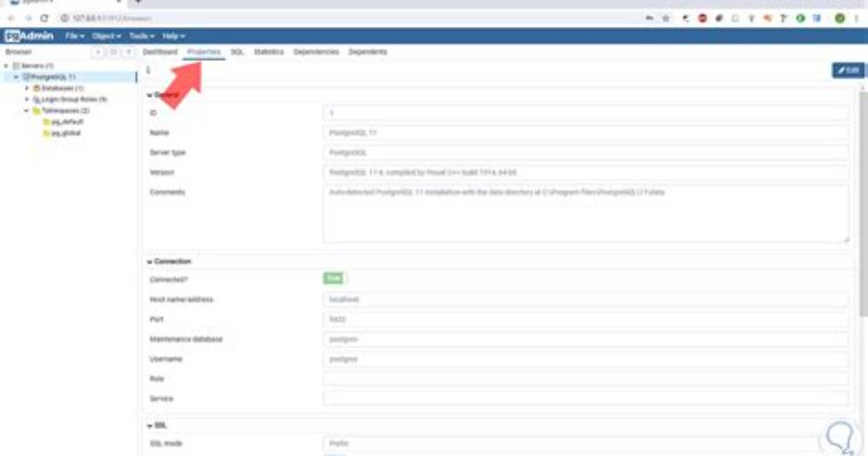This screenshot has height=456, width=868.
Task: Reload the pgAdmin page
Action: [x=45, y=18]
